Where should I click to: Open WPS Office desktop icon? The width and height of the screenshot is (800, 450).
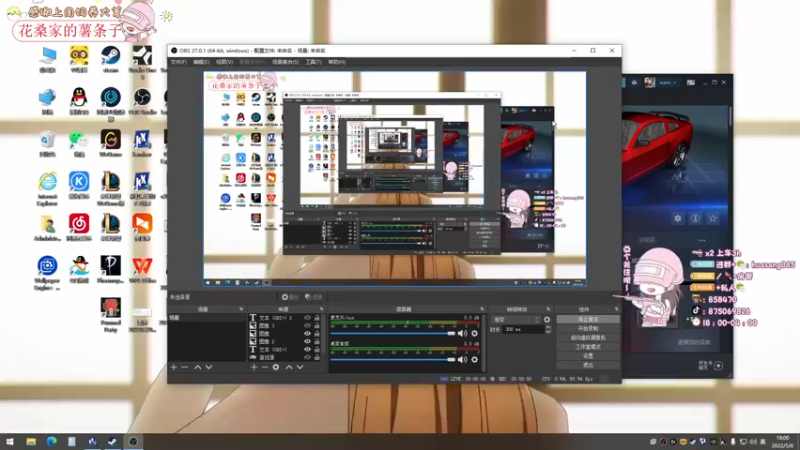coord(142,269)
